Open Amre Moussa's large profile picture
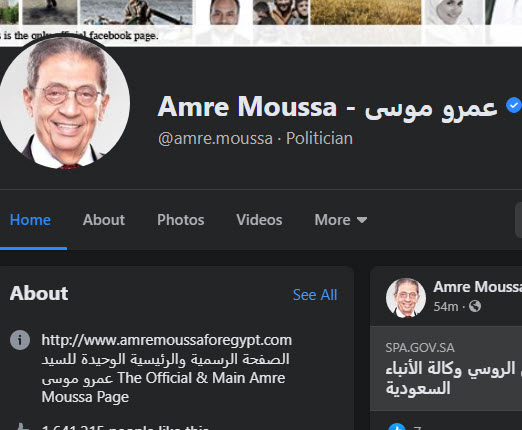The image size is (522, 430). coord(64,102)
